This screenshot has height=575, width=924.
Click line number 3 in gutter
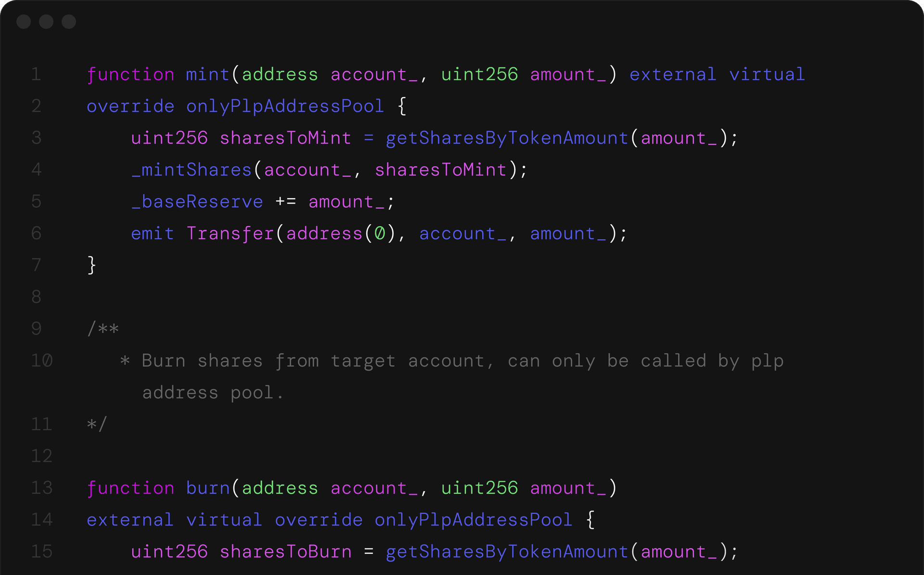tap(37, 138)
